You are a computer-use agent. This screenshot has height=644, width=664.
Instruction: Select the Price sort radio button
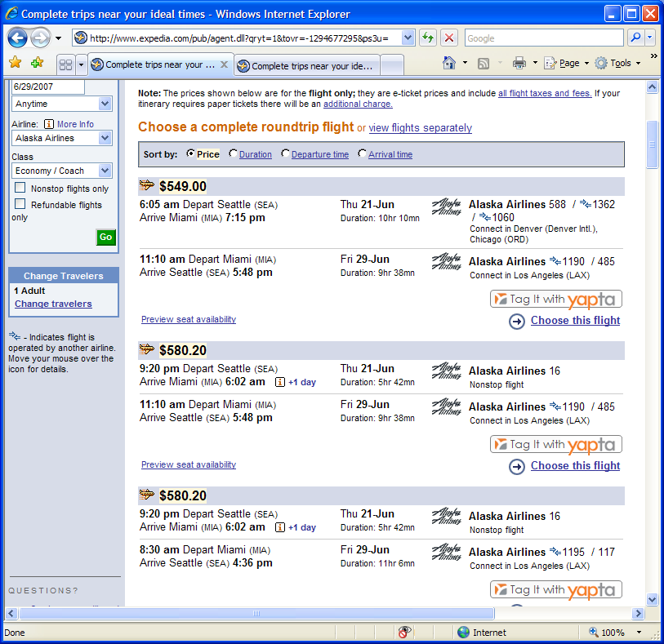[190, 153]
